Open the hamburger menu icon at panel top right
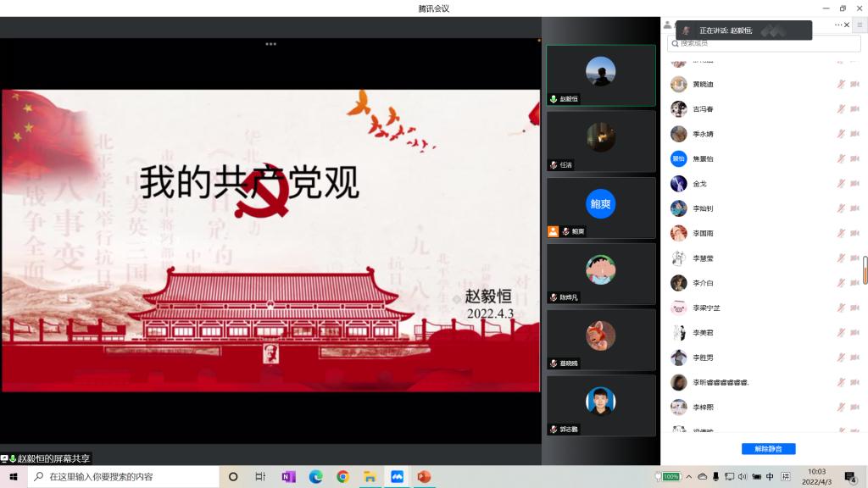868x488 pixels. pos(860,25)
